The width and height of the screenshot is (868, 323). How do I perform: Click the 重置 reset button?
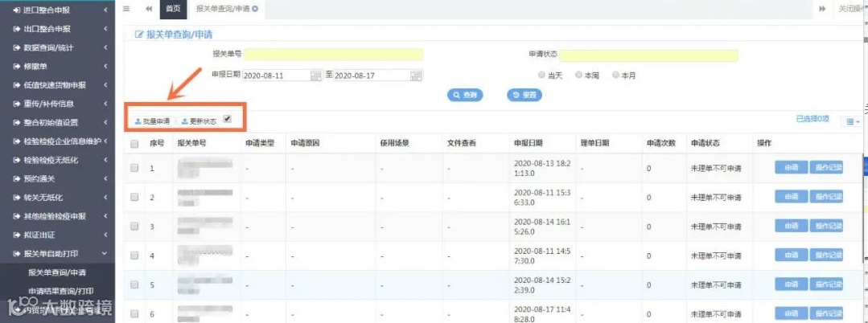point(525,95)
